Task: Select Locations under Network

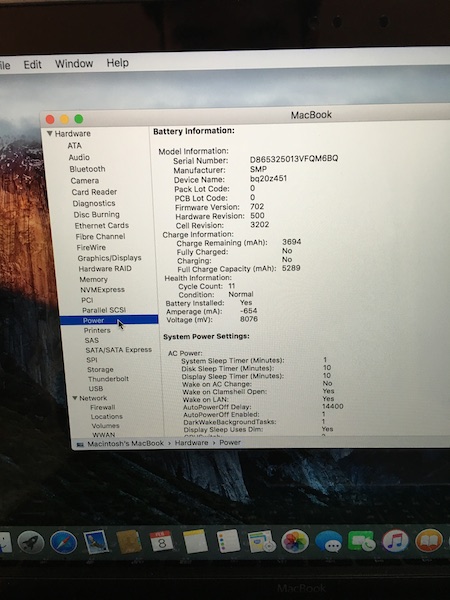Action: pos(107,416)
